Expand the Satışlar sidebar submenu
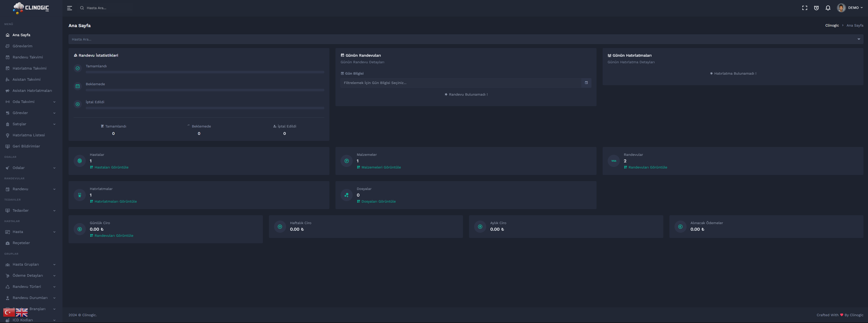The height and width of the screenshot is (323, 868). (x=30, y=124)
